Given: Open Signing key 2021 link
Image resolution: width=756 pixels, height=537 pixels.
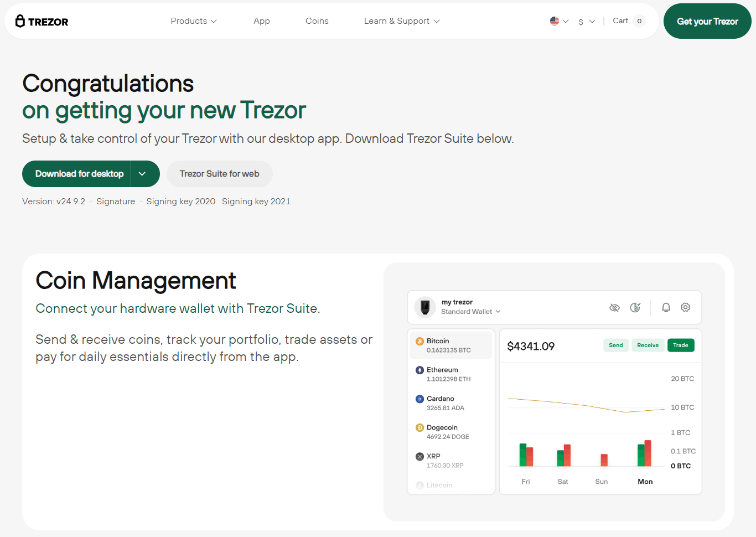Looking at the screenshot, I should (256, 202).
